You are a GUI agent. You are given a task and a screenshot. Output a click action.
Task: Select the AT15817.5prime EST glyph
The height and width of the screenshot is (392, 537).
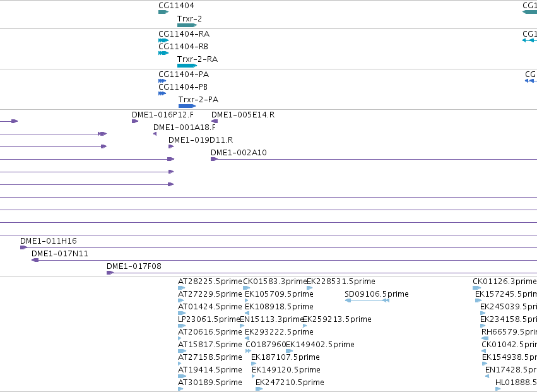[x=182, y=351]
